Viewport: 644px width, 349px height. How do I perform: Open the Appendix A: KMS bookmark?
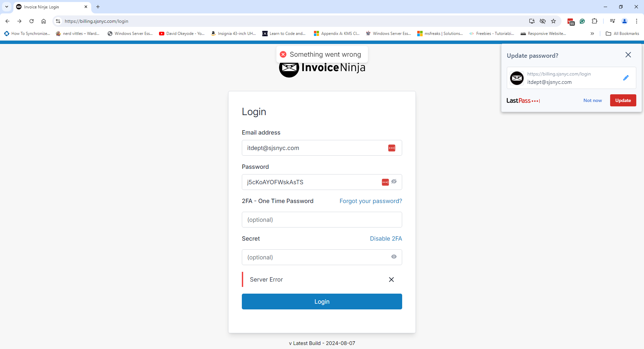(x=337, y=34)
